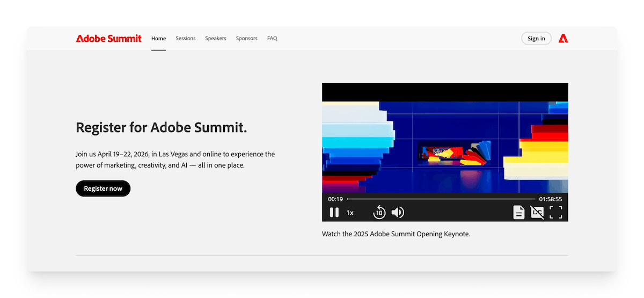
Task: Enter fullscreen video mode
Action: click(x=556, y=213)
